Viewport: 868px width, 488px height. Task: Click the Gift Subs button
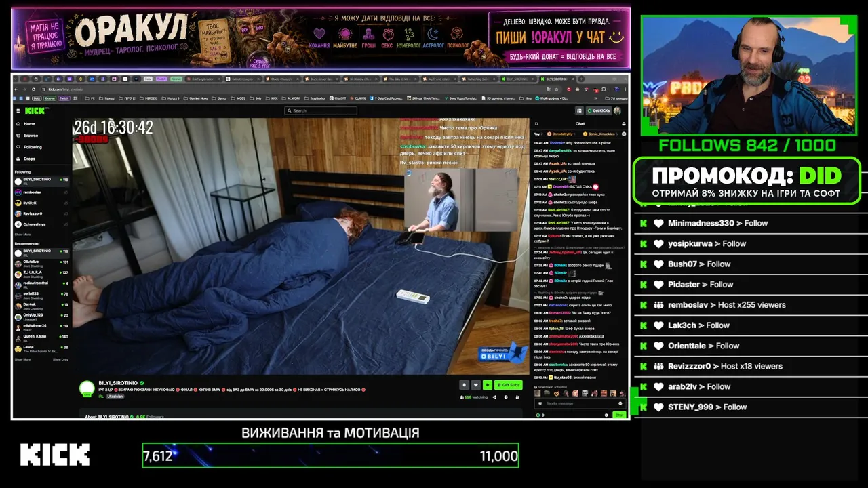coord(508,385)
